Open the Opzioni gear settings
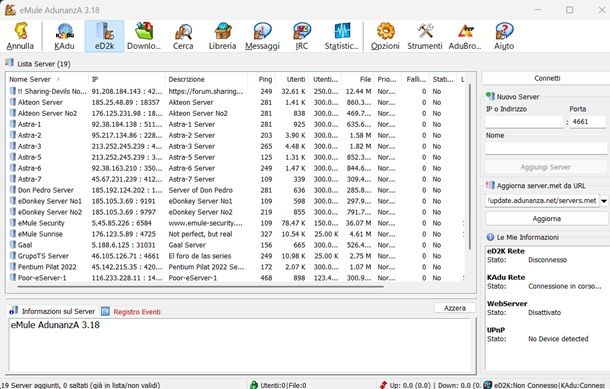The width and height of the screenshot is (610, 389). (x=385, y=37)
